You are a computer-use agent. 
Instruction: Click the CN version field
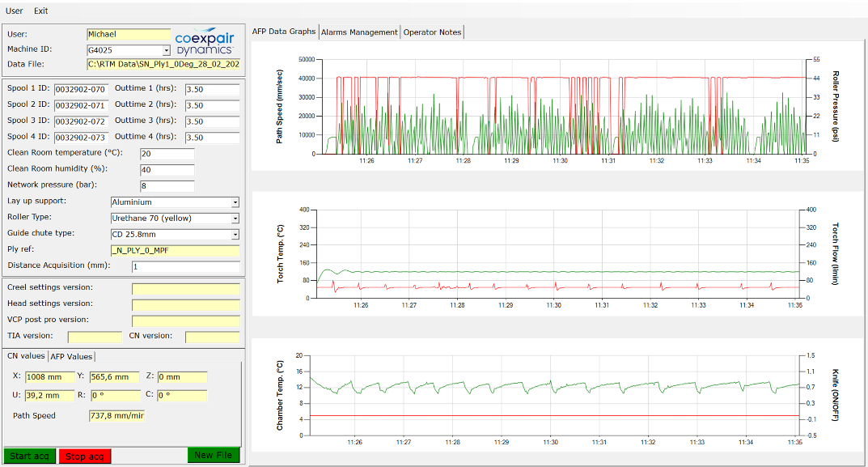click(212, 337)
